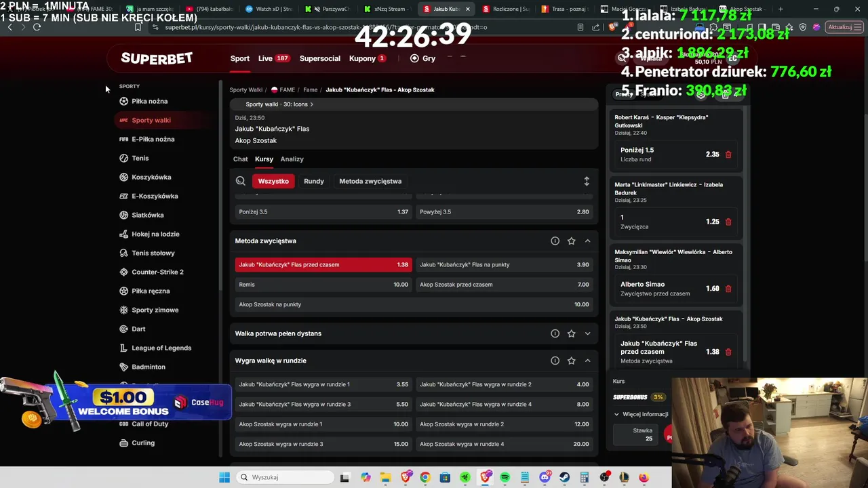The image size is (868, 488).
Task: Open the Live section in header
Action: coord(273,58)
